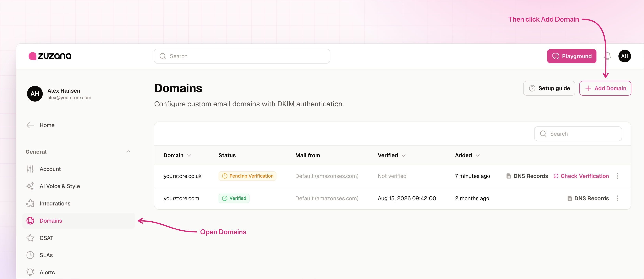Viewport: 644px width, 279px height.
Task: Sort by Verified column chevron
Action: pyautogui.click(x=404, y=156)
